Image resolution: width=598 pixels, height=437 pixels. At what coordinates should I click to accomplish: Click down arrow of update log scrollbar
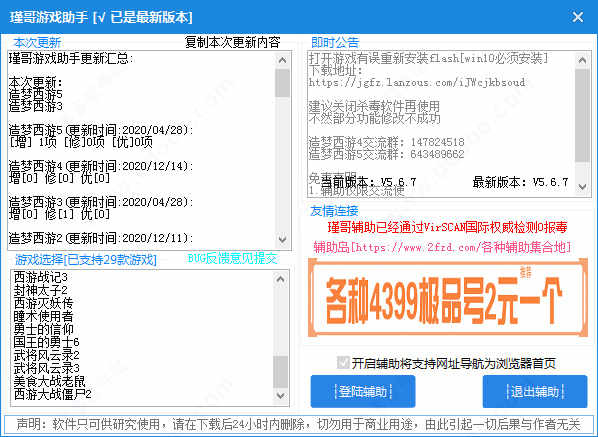coord(282,239)
